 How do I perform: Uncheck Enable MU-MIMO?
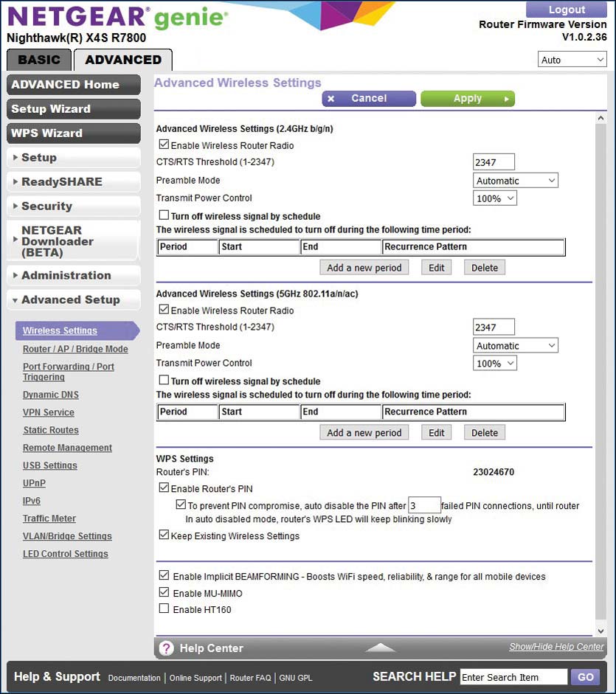tap(164, 592)
